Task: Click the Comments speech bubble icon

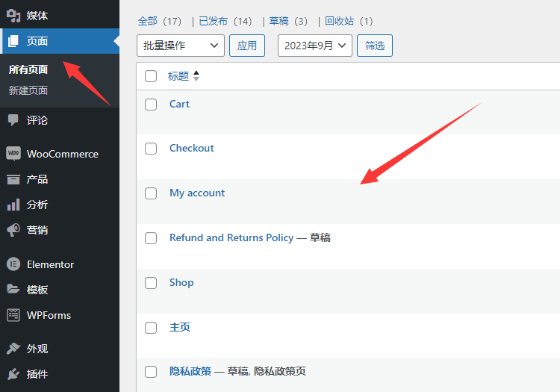Action: click(x=13, y=119)
